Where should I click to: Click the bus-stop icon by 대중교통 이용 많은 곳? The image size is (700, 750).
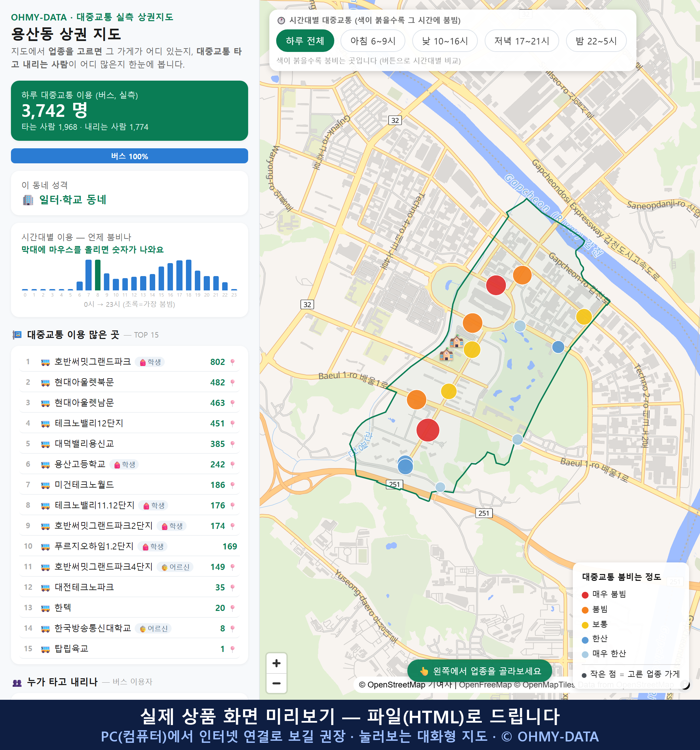(17, 335)
